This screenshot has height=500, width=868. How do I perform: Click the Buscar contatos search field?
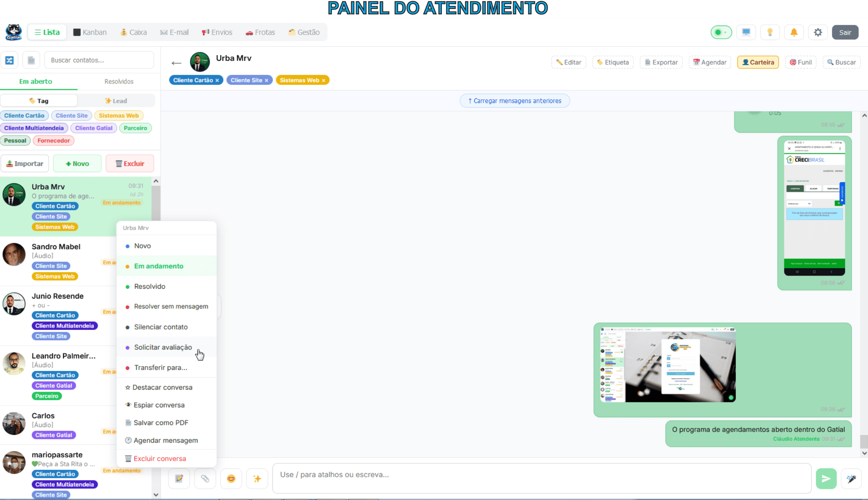click(x=99, y=60)
